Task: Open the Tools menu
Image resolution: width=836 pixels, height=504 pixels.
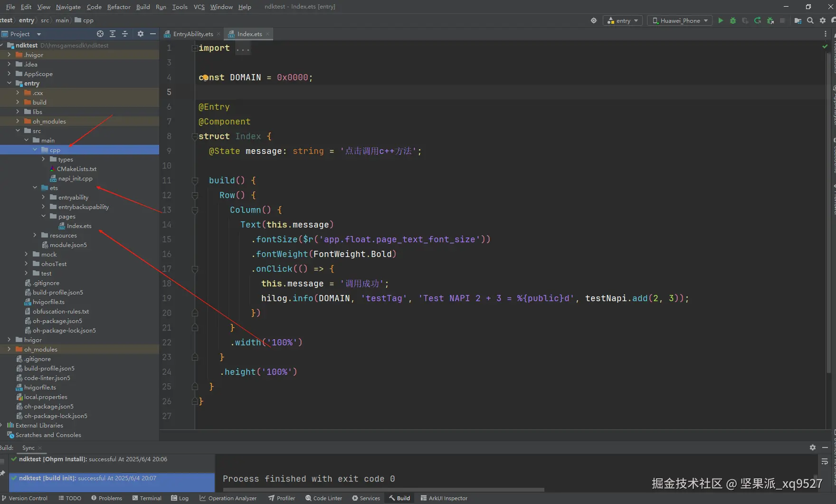Action: coord(180,7)
